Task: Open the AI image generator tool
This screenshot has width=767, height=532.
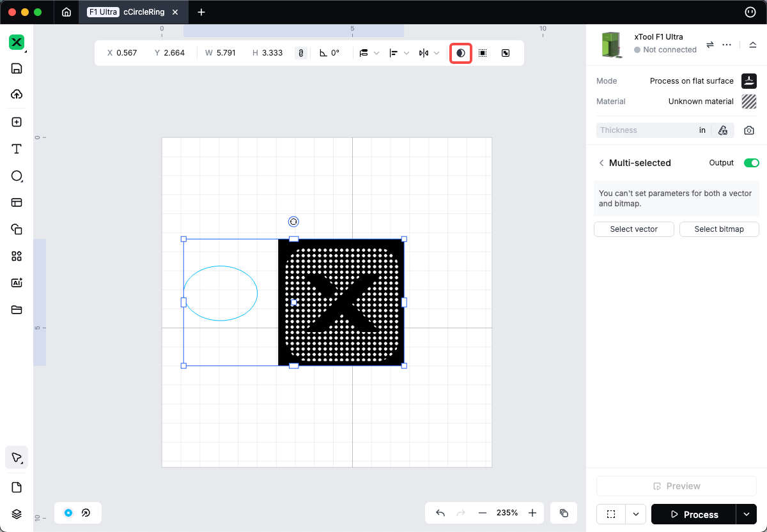Action: click(x=17, y=283)
